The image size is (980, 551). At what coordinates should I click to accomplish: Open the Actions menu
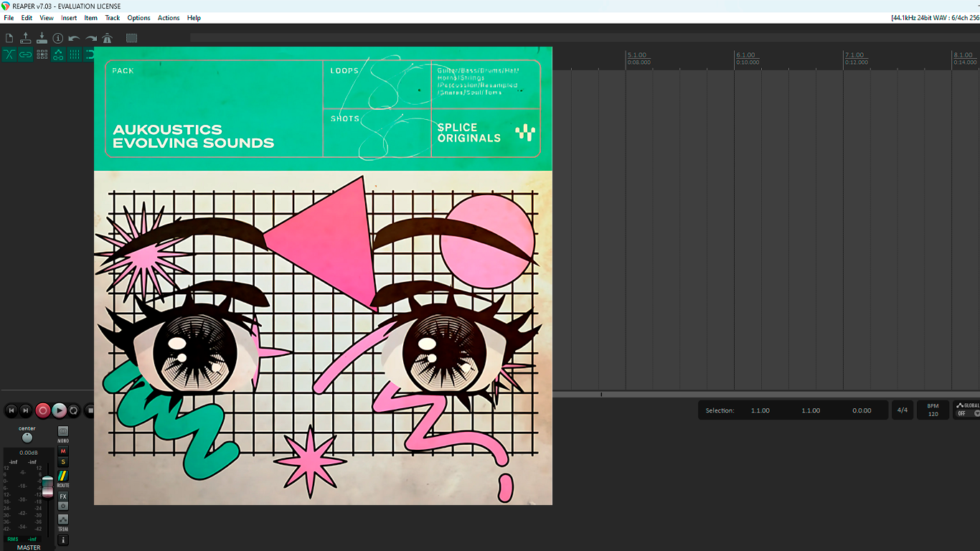pyautogui.click(x=169, y=18)
